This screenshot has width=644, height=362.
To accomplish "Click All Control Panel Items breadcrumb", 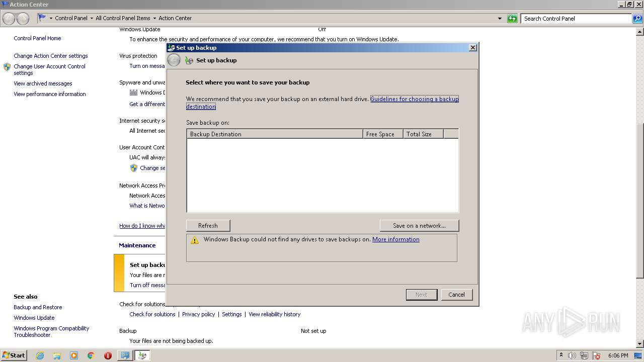I will tap(123, 18).
